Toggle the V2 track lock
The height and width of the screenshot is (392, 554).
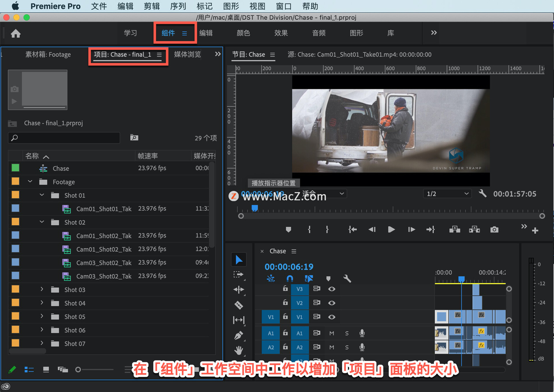(285, 303)
